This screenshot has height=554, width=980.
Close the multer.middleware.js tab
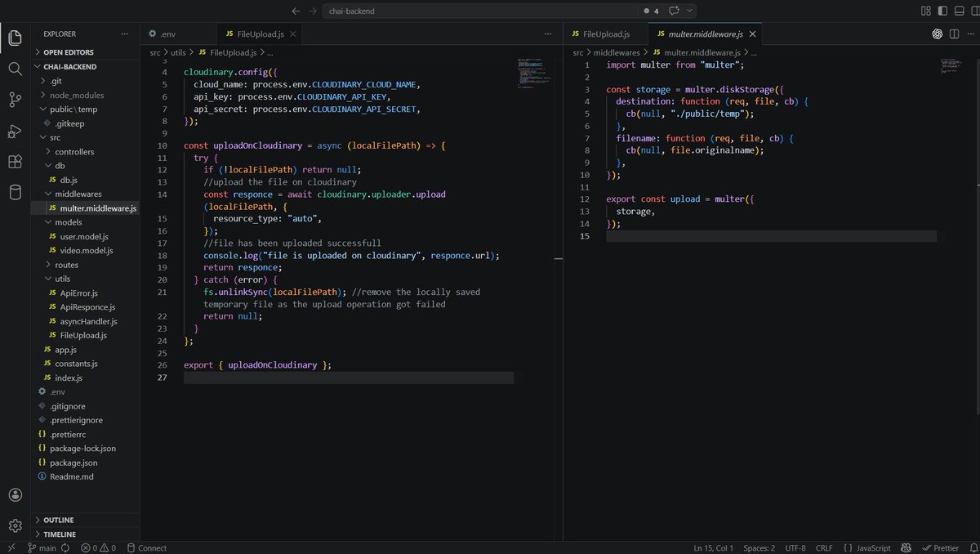pyautogui.click(x=753, y=34)
